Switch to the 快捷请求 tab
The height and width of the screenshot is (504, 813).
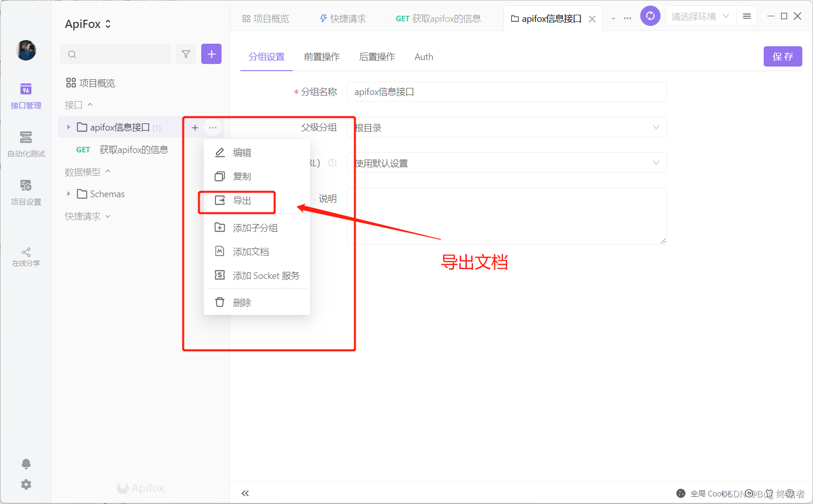pos(343,19)
